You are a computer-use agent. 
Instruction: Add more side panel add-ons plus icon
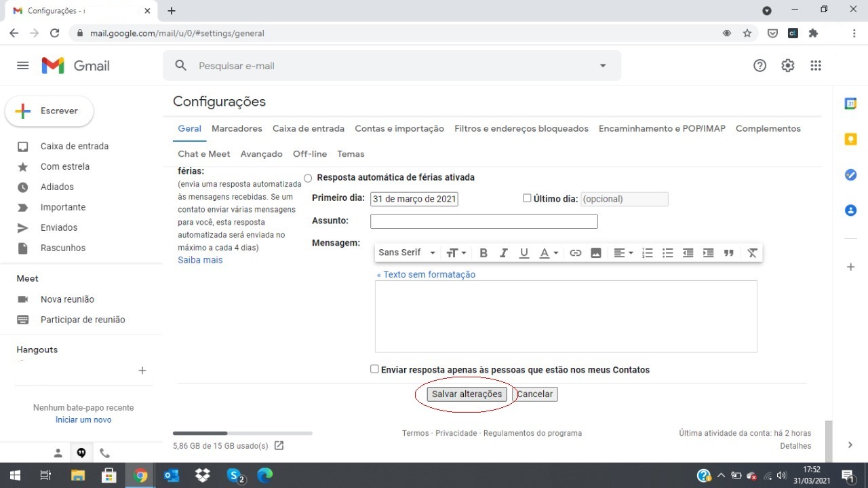(850, 267)
